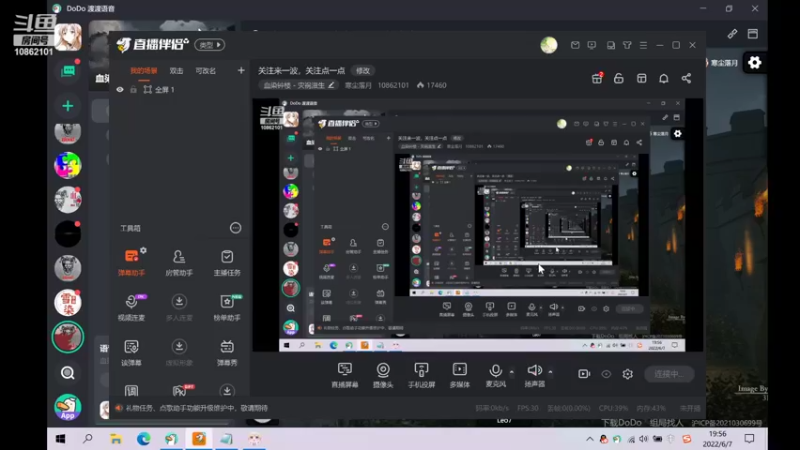Switch to the 我的场景 scene tab

pyautogui.click(x=143, y=71)
